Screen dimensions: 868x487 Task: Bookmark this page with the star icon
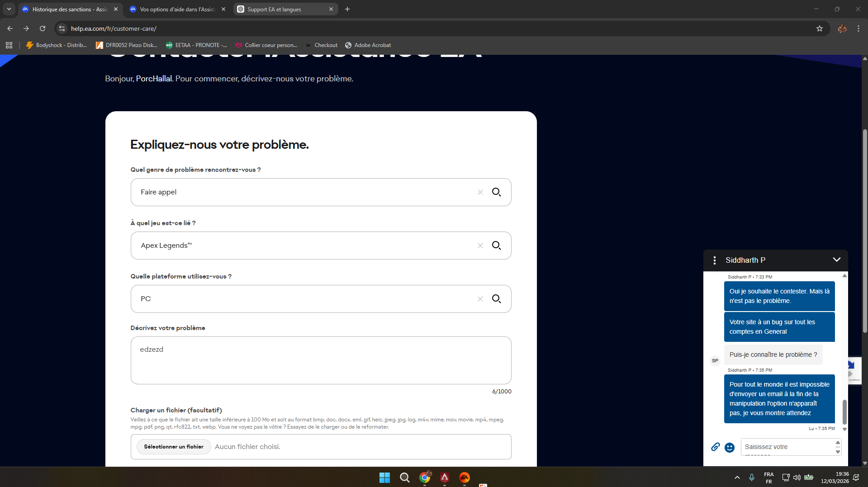pos(820,28)
